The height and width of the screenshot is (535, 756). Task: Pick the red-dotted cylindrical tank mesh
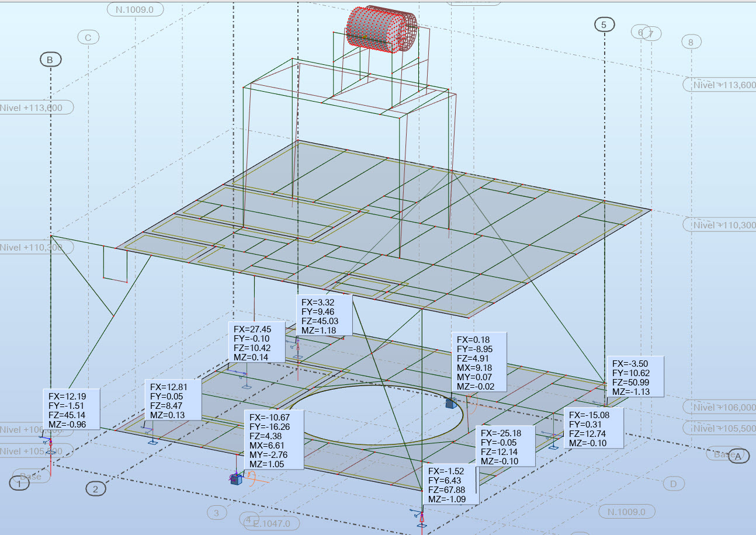[x=382, y=29]
